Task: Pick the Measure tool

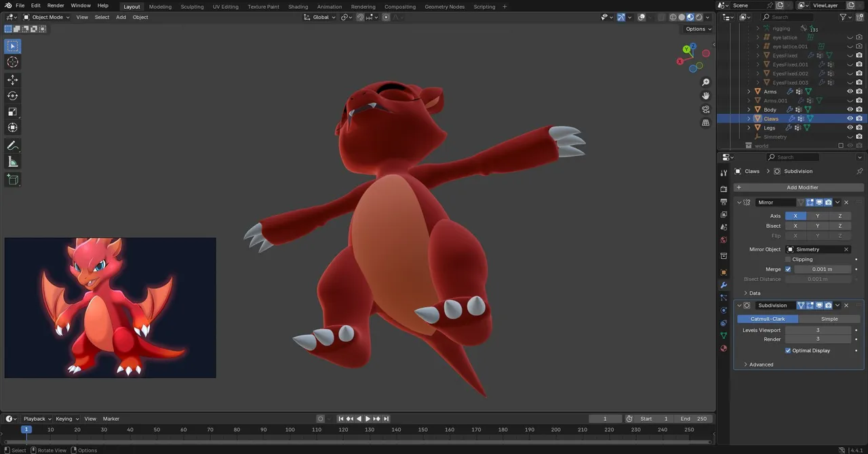Action: (x=13, y=161)
